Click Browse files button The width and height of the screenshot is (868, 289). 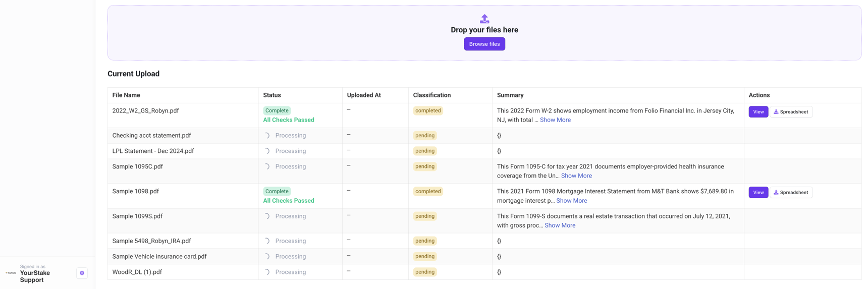[484, 44]
